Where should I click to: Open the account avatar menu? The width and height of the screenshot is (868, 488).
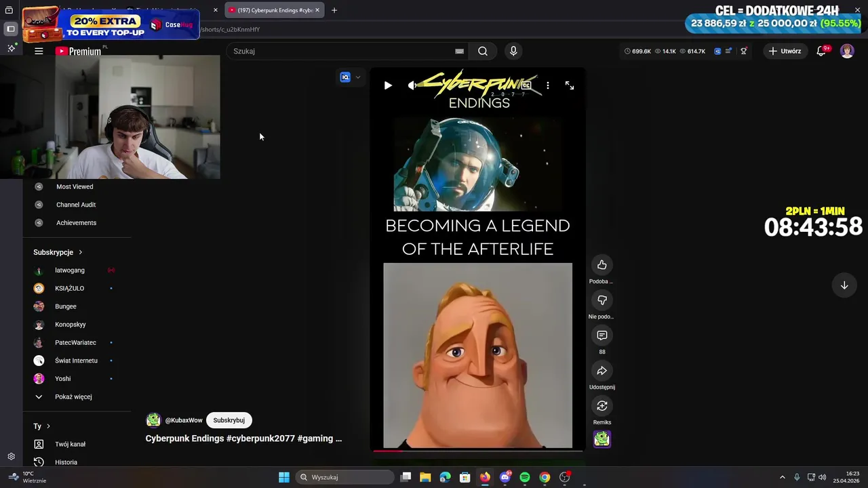coord(847,51)
